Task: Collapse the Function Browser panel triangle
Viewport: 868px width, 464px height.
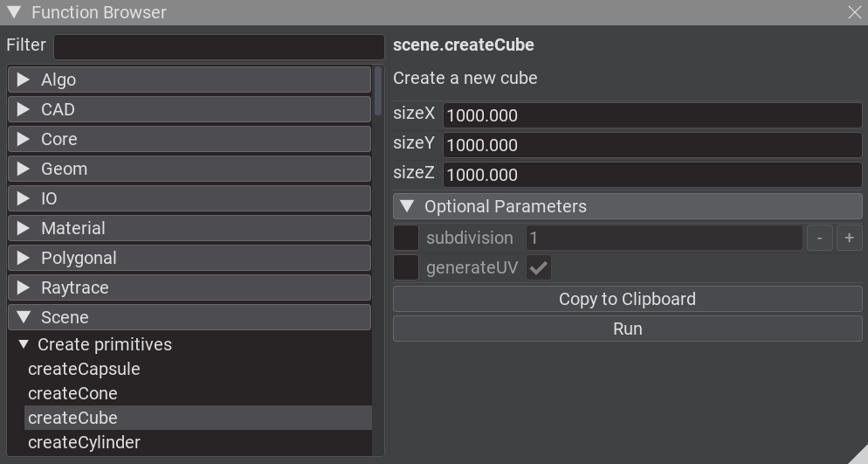Action: pyautogui.click(x=13, y=12)
